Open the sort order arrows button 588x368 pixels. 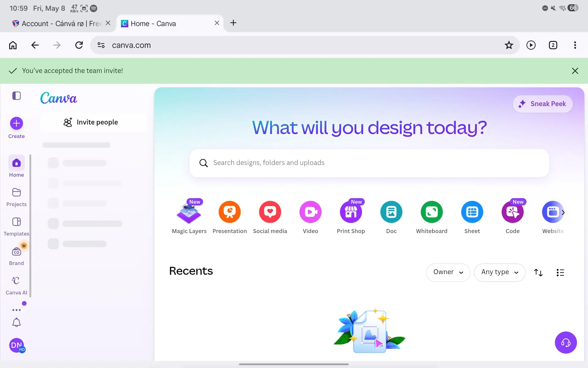pyautogui.click(x=538, y=273)
